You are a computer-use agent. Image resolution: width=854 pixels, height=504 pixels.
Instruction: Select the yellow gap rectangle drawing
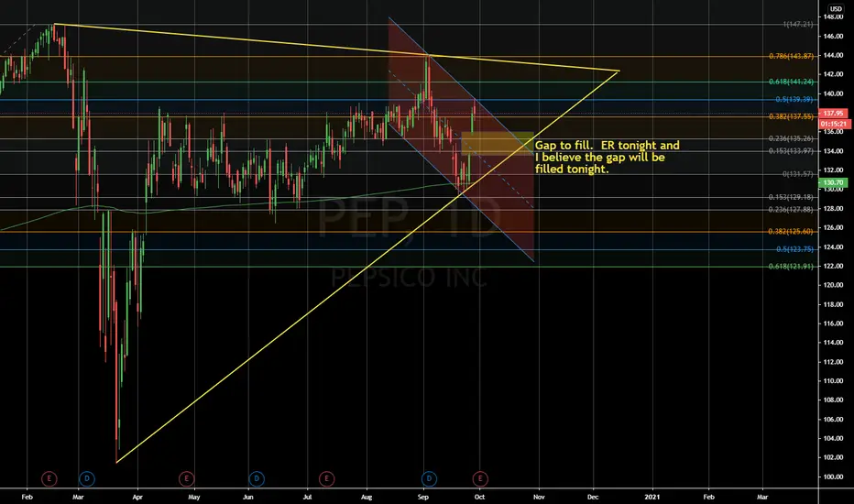pyautogui.click(x=498, y=143)
